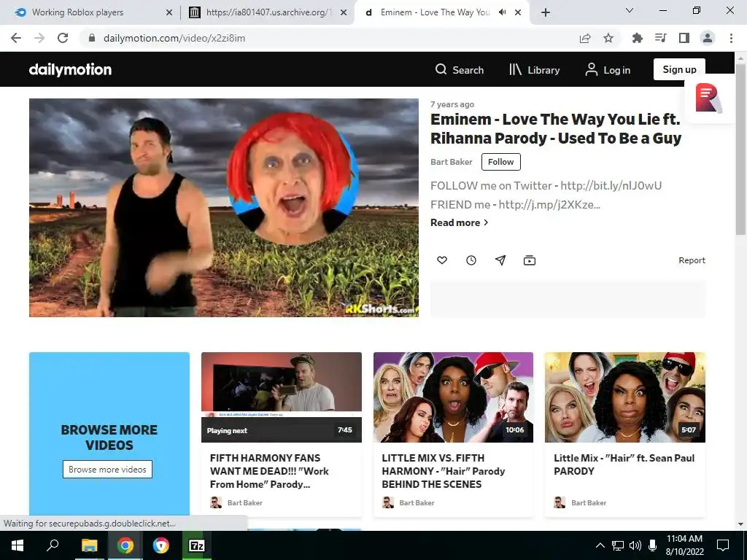This screenshot has width=747, height=560.
Task: Mute the Eminem tab via speaker icon
Action: point(502,12)
